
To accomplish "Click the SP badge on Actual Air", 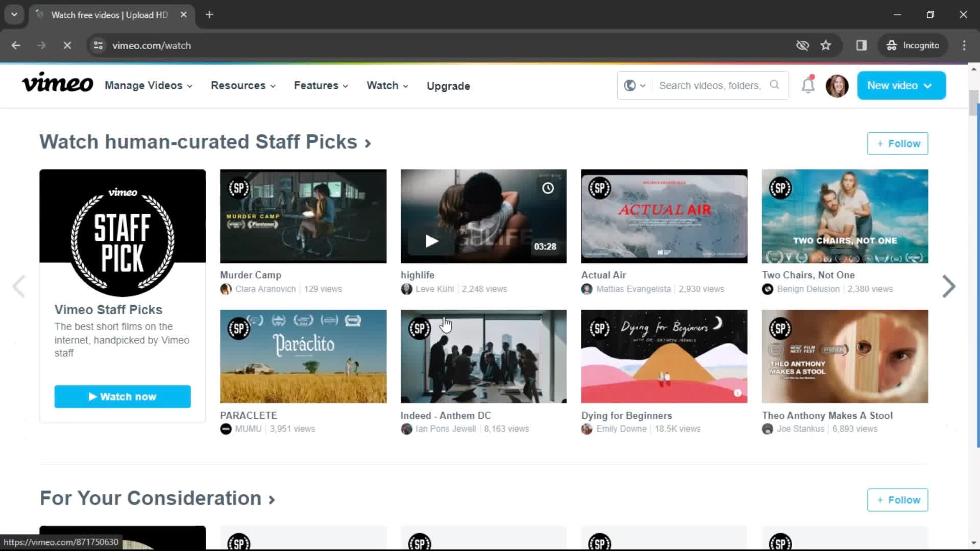I will tap(599, 188).
